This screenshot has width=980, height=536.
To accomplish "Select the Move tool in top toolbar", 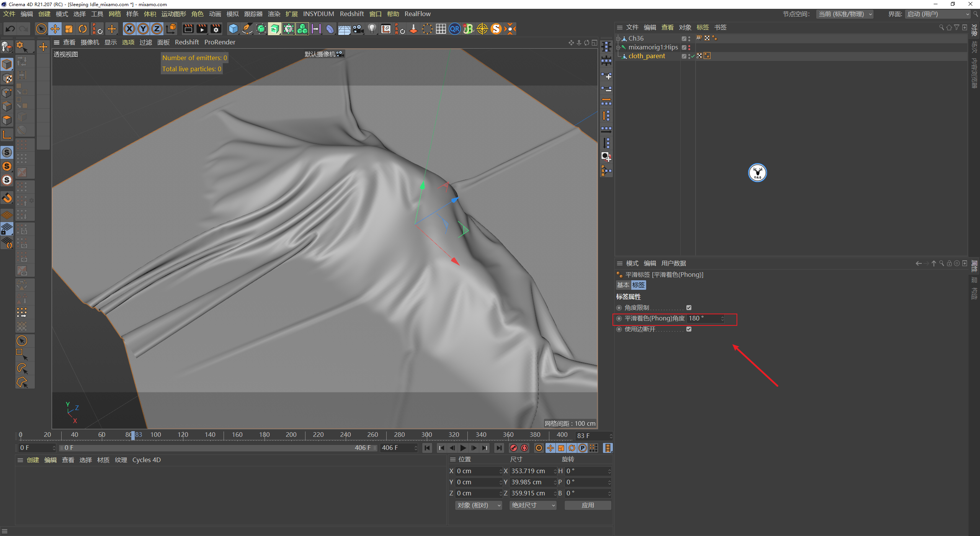I will pos(55,29).
